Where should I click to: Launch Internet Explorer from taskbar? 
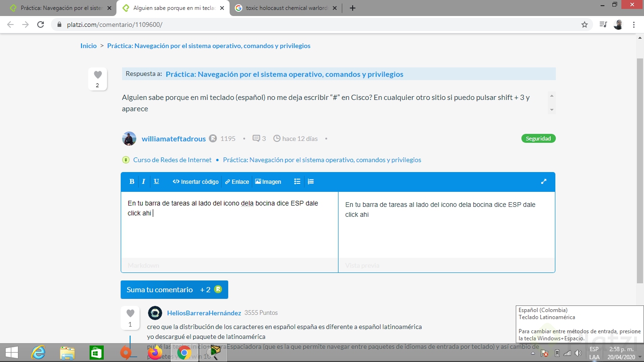tap(38, 353)
